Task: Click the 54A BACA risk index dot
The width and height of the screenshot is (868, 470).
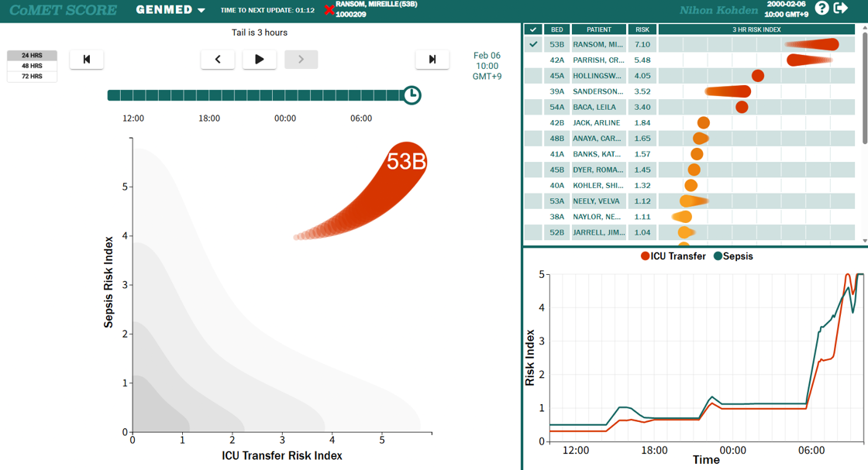Action: 742,107
